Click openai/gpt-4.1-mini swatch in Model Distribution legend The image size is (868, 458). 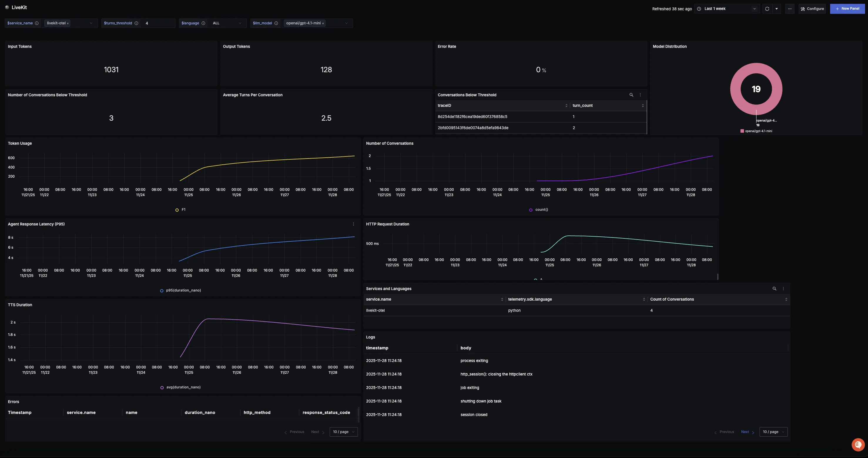point(742,131)
